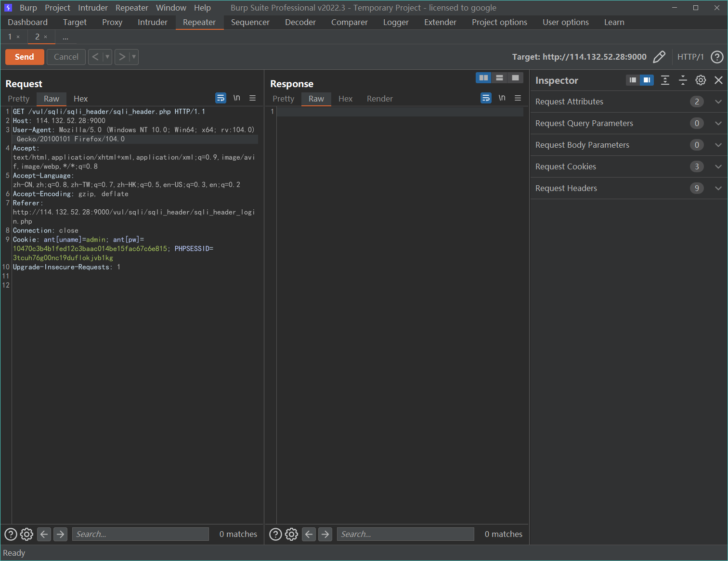The image size is (728, 561).
Task: Open Request search help icon
Action: (x=11, y=534)
